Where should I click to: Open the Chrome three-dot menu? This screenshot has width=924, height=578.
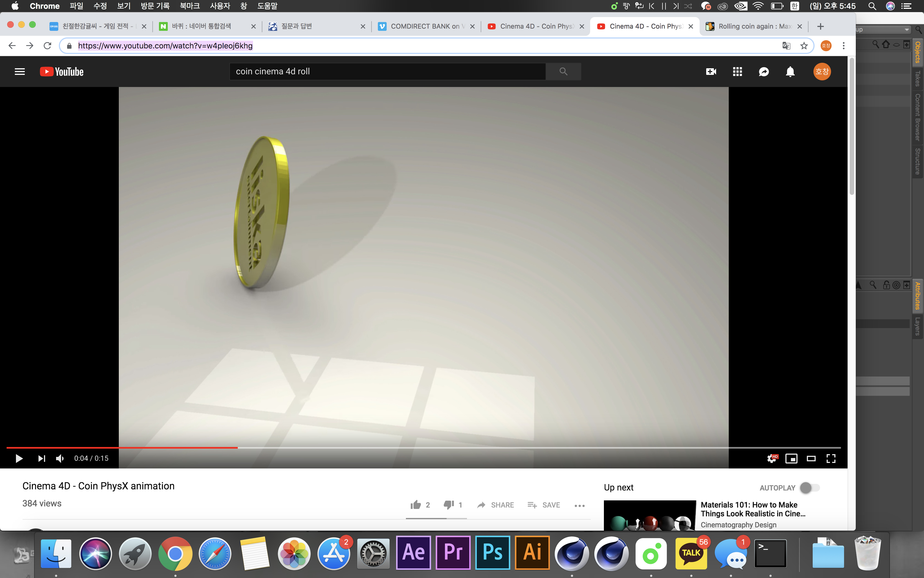point(843,46)
